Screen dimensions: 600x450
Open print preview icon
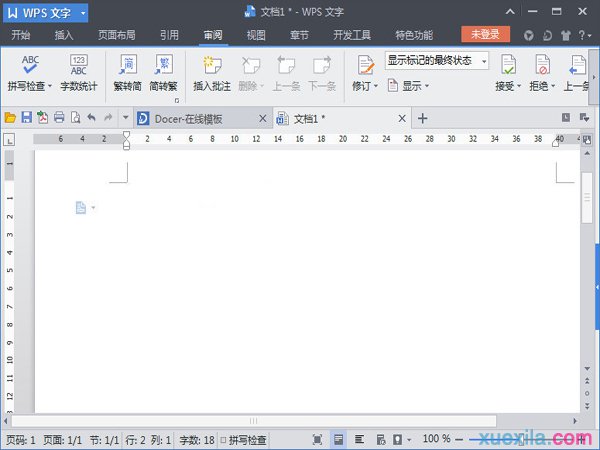(75, 117)
